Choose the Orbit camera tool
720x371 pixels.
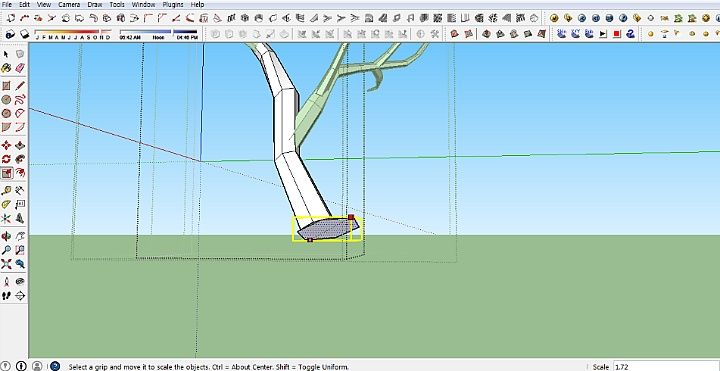[6, 236]
